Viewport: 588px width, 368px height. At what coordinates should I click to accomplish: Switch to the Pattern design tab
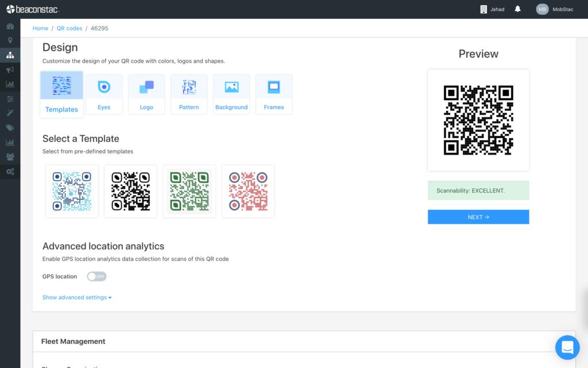click(188, 94)
